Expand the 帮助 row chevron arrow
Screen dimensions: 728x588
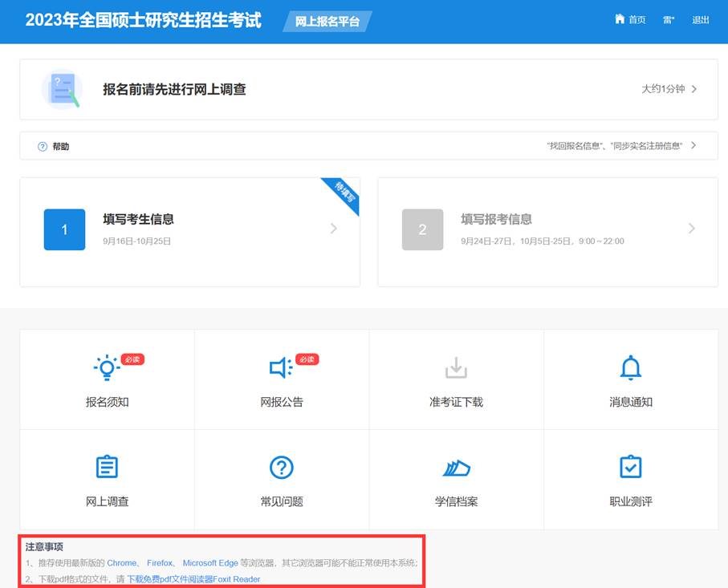point(693,146)
